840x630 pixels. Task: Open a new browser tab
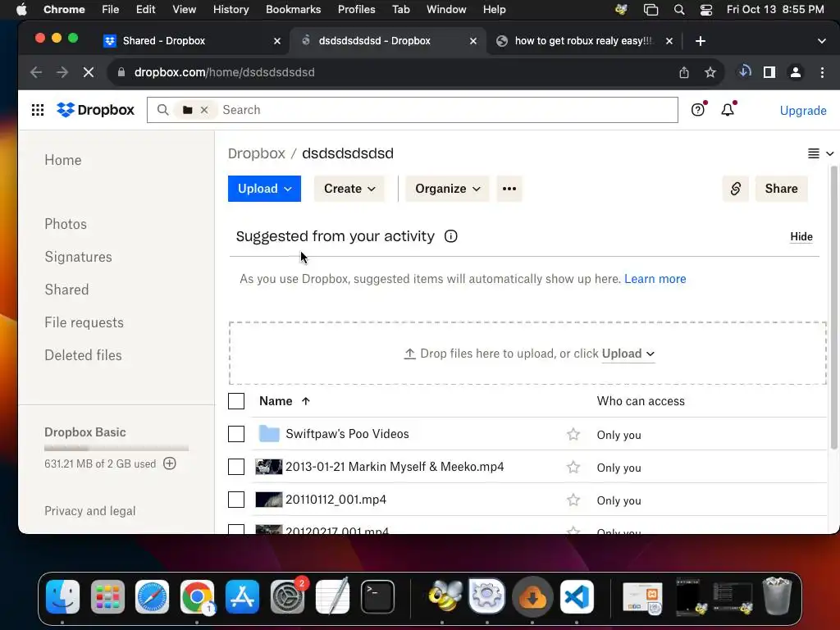pyautogui.click(x=701, y=41)
